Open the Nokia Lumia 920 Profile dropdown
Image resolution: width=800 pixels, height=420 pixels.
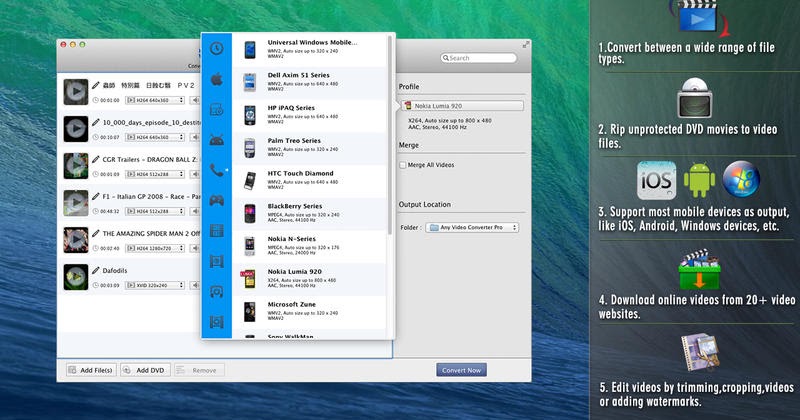point(462,106)
